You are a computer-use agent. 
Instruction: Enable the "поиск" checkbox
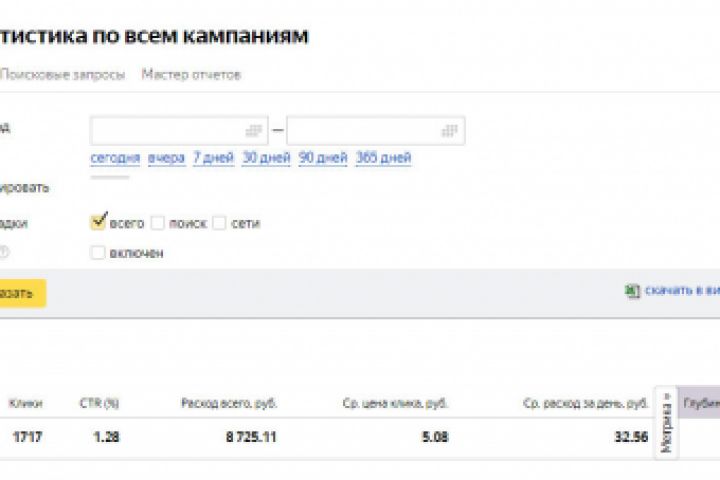pyautogui.click(x=158, y=223)
